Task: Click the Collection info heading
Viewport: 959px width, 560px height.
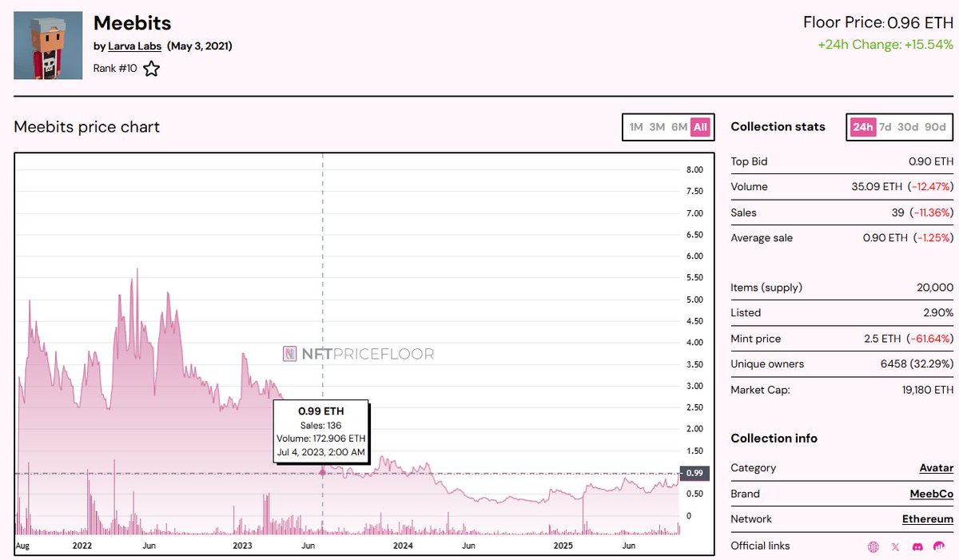Action: pos(774,439)
